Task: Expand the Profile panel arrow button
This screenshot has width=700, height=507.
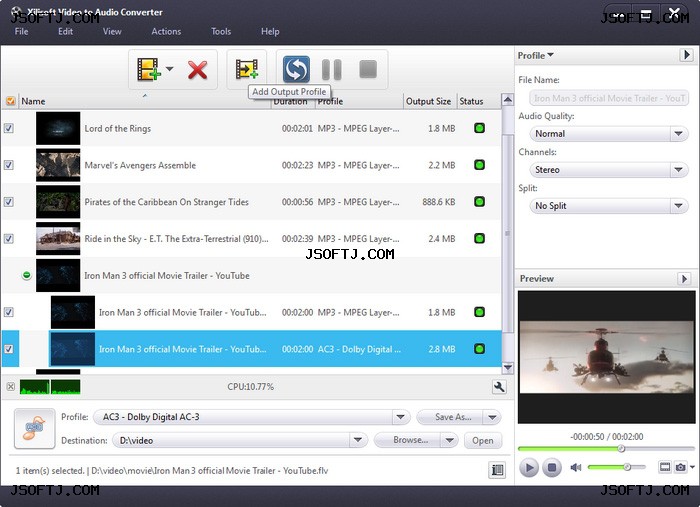Action: click(686, 55)
